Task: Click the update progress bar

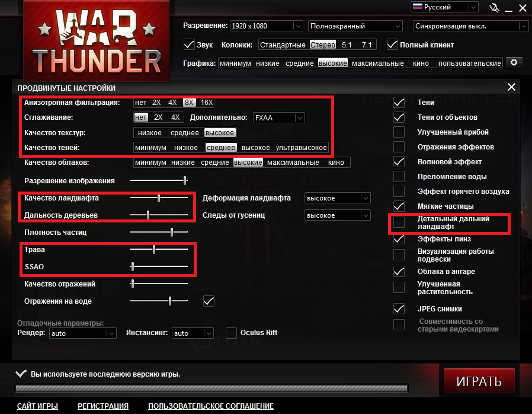Action: [x=211, y=388]
